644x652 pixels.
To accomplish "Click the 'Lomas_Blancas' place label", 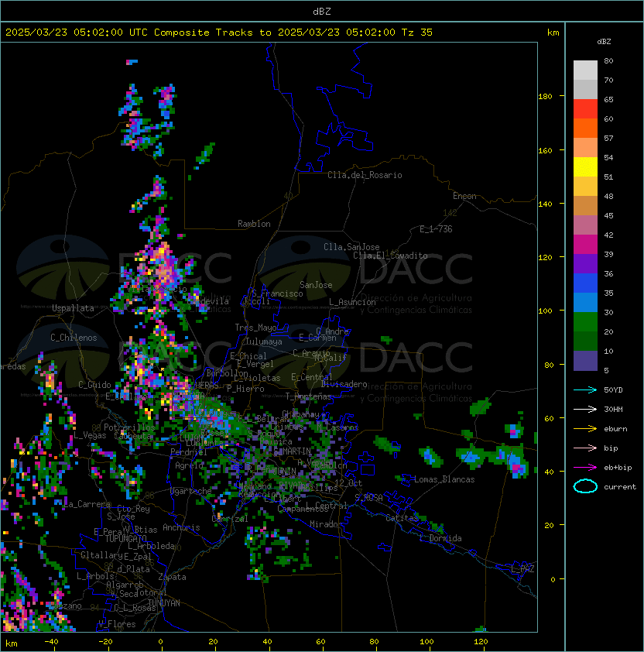I will 444,479.
